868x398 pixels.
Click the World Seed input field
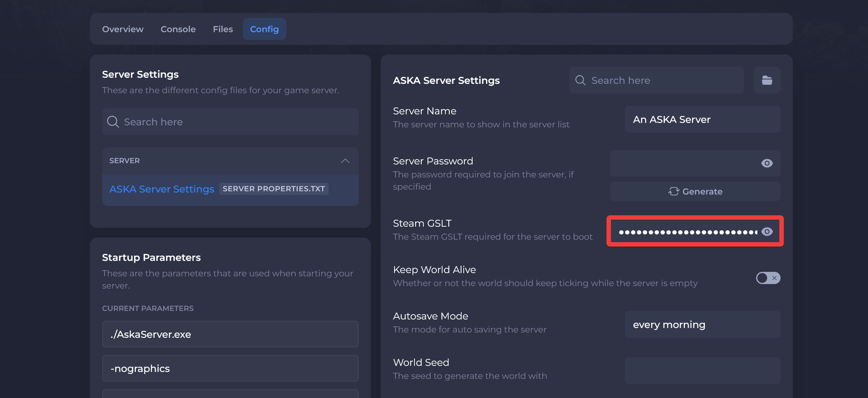click(702, 371)
